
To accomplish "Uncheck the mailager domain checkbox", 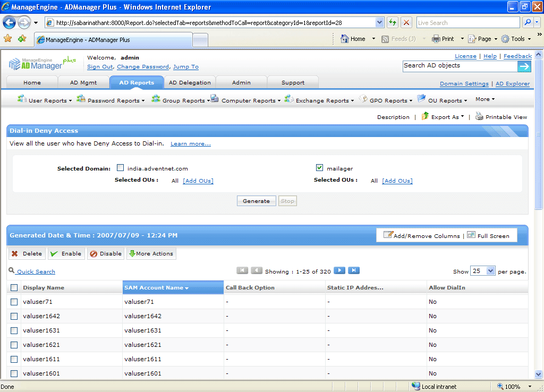I will click(319, 168).
